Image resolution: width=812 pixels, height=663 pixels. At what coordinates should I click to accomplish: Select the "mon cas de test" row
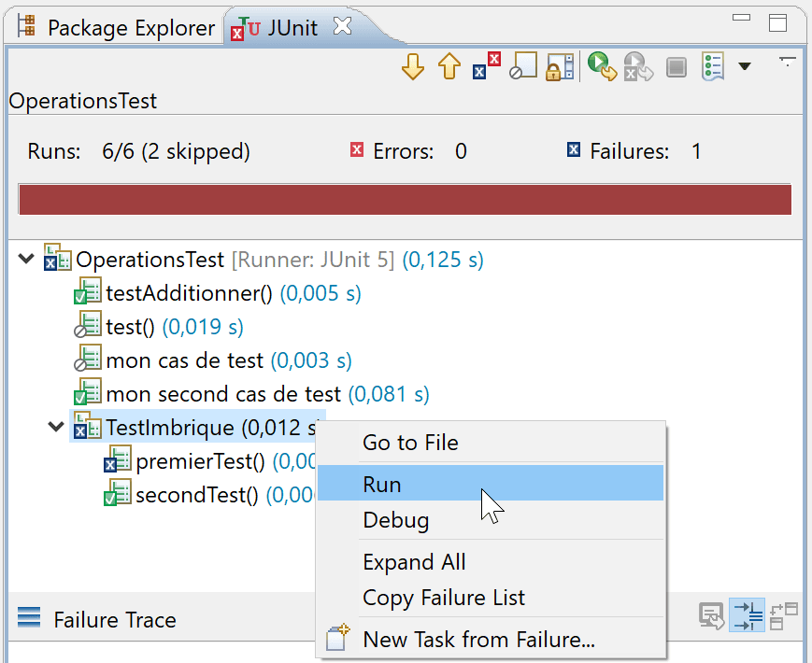pyautogui.click(x=213, y=360)
